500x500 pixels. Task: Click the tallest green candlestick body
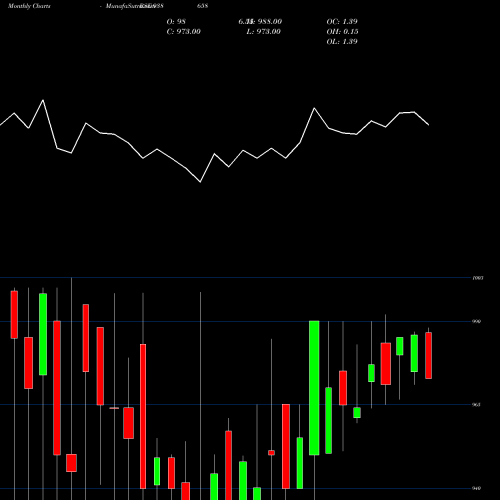314,388
